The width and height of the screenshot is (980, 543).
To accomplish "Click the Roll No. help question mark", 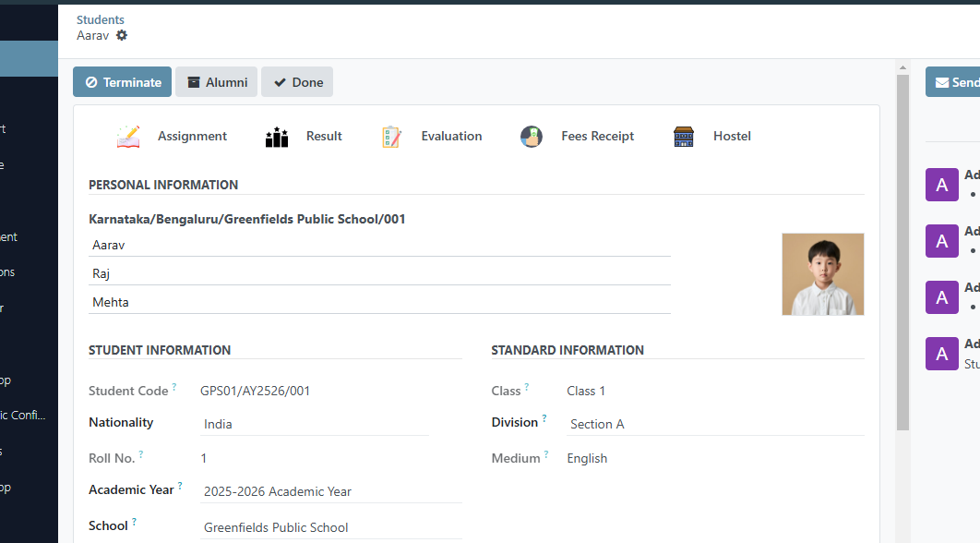I will coord(140,454).
